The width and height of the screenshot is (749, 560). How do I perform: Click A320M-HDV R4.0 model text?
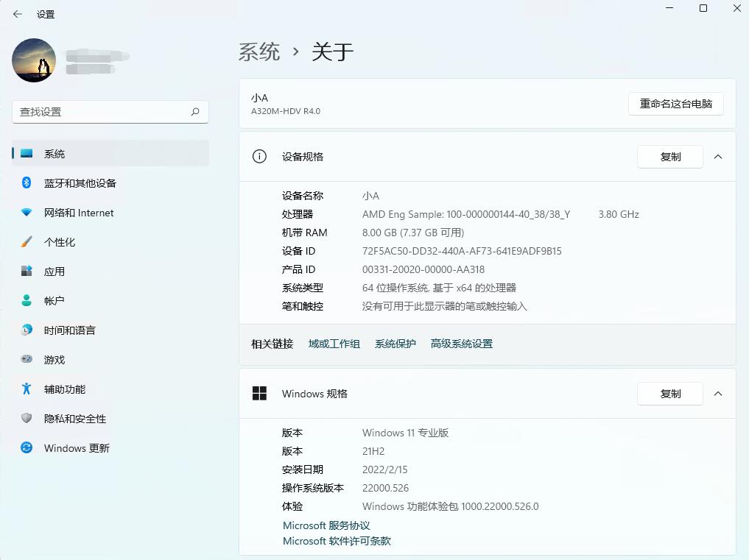point(286,111)
